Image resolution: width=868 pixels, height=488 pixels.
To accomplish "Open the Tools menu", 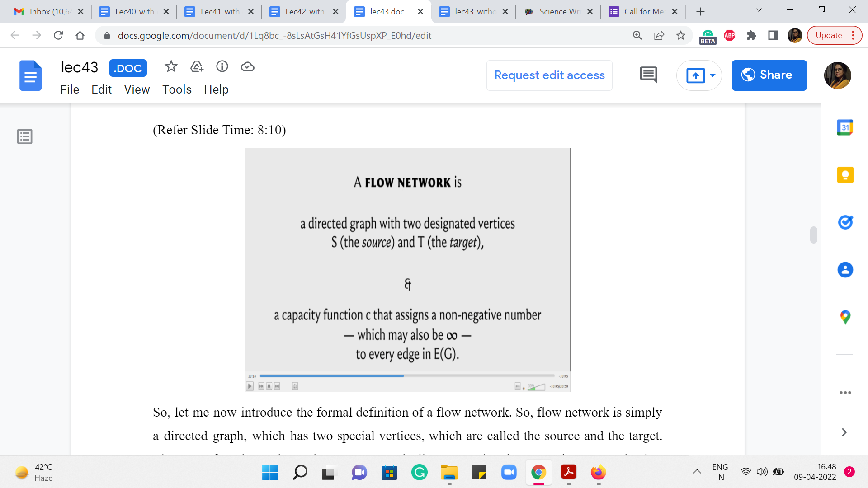I will (x=177, y=89).
